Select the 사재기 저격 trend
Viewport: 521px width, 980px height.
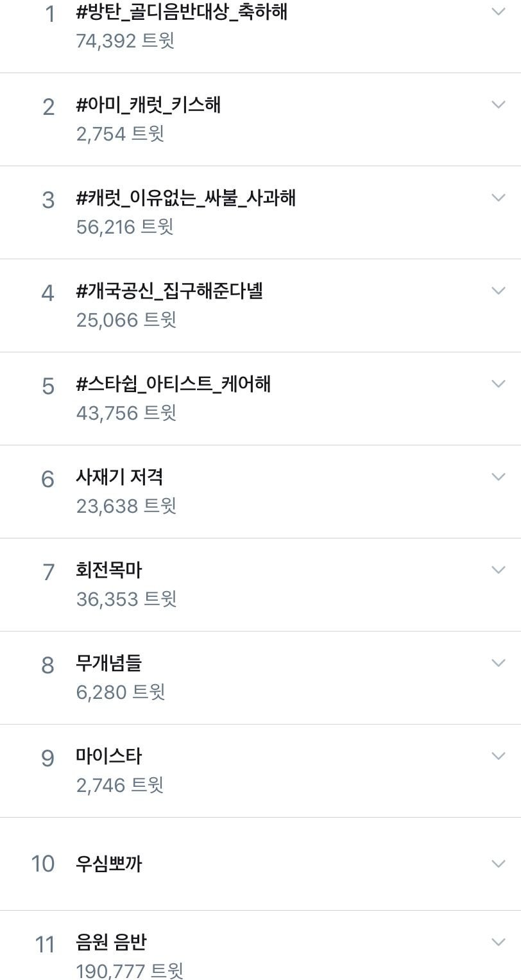(119, 477)
